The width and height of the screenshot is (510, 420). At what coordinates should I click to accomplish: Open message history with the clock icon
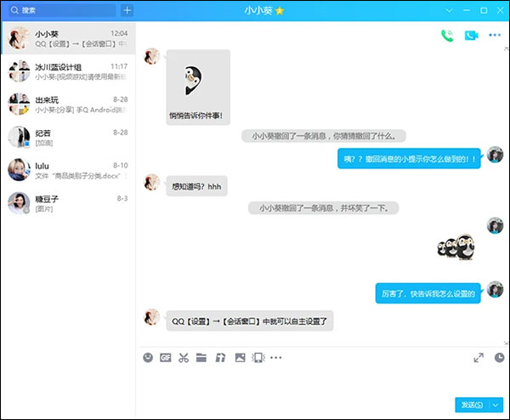pos(499,358)
